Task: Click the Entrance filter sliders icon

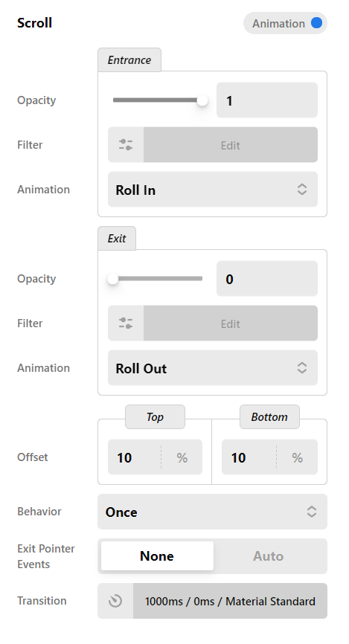Action: pyautogui.click(x=126, y=144)
